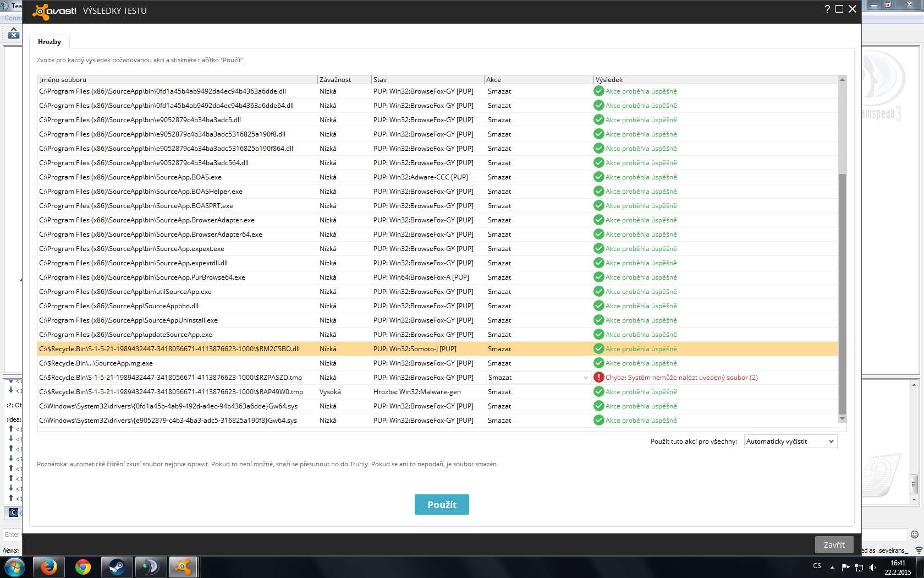Open the 'Automaticky vyčistit' action dropdown
This screenshot has height=578, width=924.
(x=791, y=441)
